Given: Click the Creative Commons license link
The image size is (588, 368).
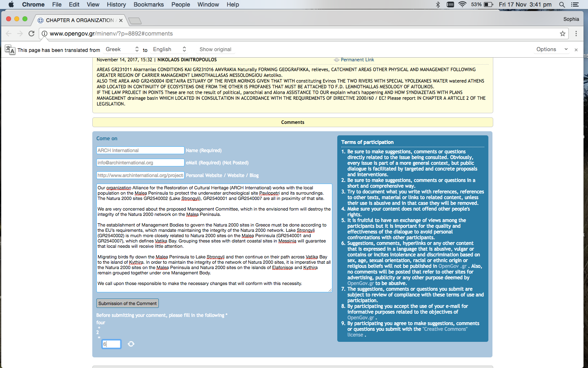Looking at the screenshot, I should pyautogui.click(x=445, y=329).
